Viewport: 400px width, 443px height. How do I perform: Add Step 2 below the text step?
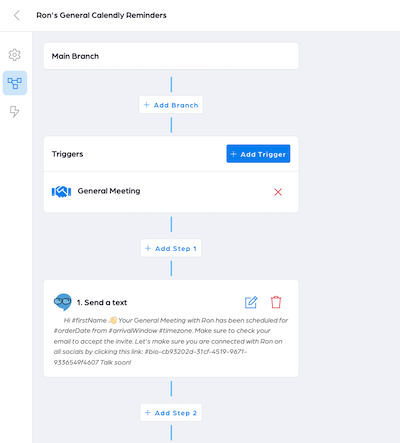pos(171,413)
